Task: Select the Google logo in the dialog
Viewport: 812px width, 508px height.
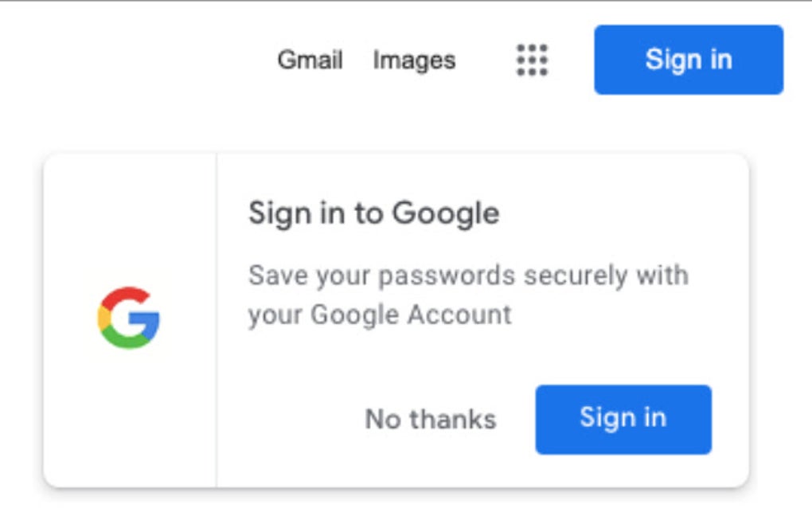Action: tap(129, 318)
